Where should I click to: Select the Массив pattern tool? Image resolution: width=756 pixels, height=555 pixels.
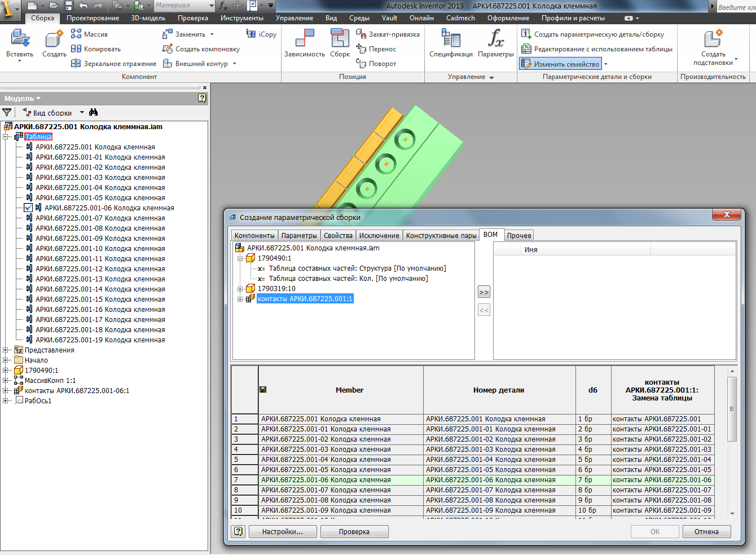point(89,34)
